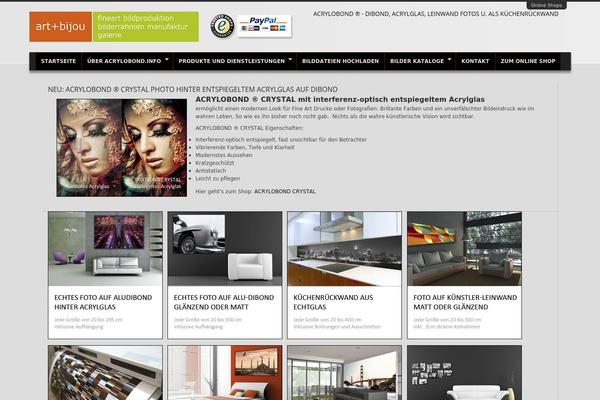Click 'Kratzgeschützt' bullet text

click(x=215, y=163)
